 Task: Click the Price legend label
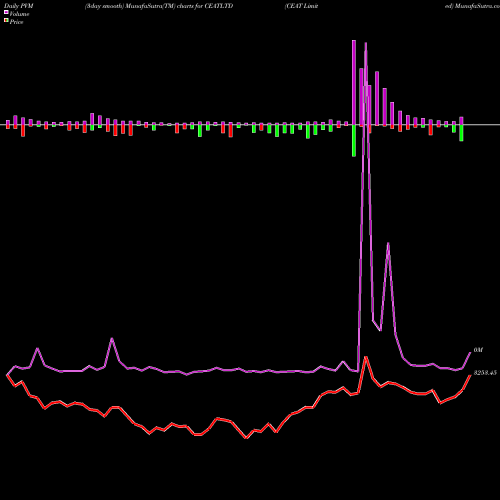click(x=16, y=22)
